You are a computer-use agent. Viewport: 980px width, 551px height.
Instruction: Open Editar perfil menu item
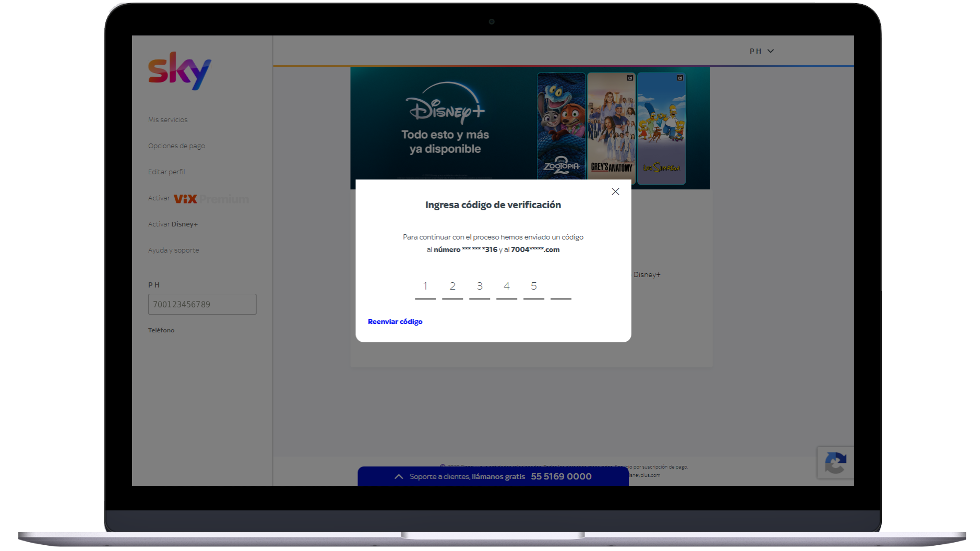[166, 172]
